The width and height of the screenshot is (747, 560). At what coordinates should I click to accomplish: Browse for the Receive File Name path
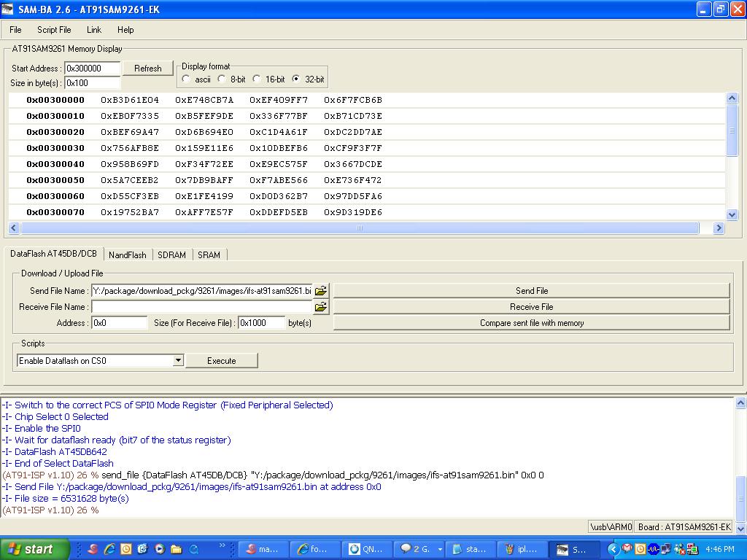click(x=320, y=307)
